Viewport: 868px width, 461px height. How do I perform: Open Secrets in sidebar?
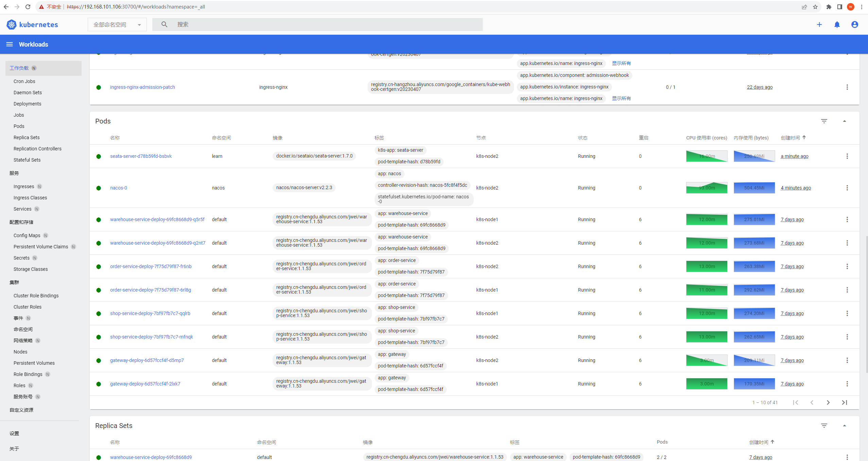click(21, 258)
